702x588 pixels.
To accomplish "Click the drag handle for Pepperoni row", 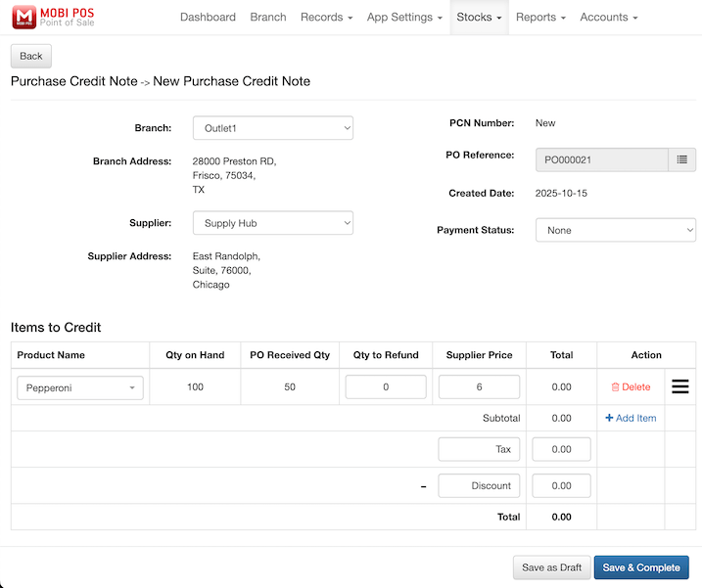I will click(x=680, y=386).
